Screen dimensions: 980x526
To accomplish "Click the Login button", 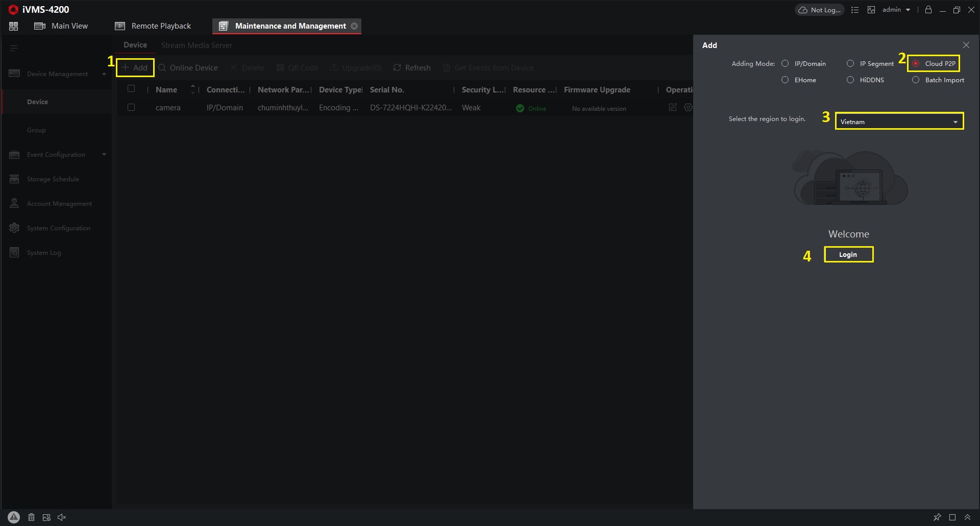I will (x=848, y=254).
